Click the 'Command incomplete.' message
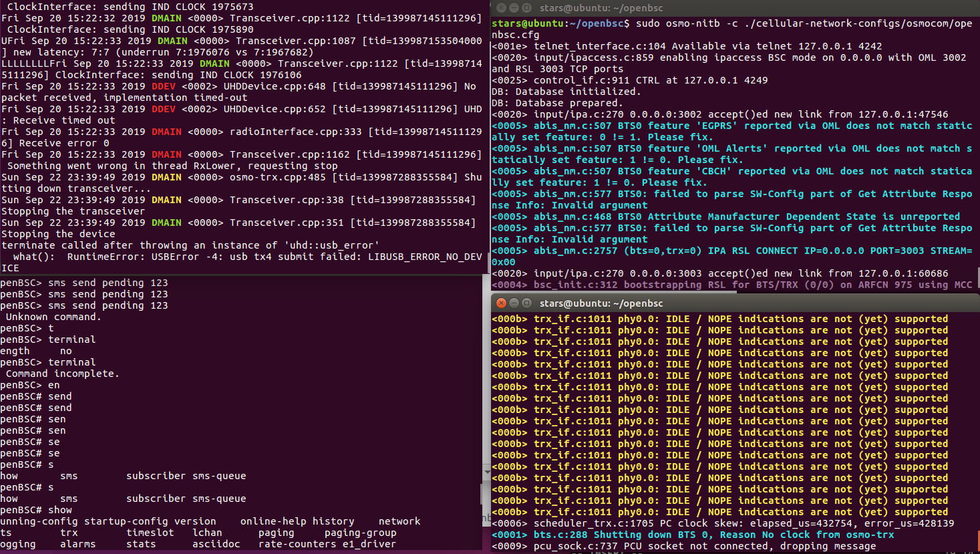 (x=62, y=374)
